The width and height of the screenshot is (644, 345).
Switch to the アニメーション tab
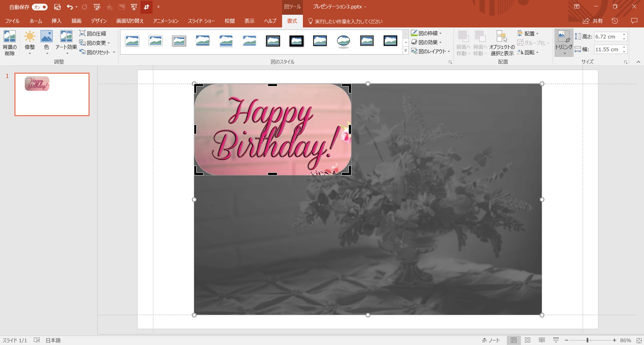click(166, 21)
